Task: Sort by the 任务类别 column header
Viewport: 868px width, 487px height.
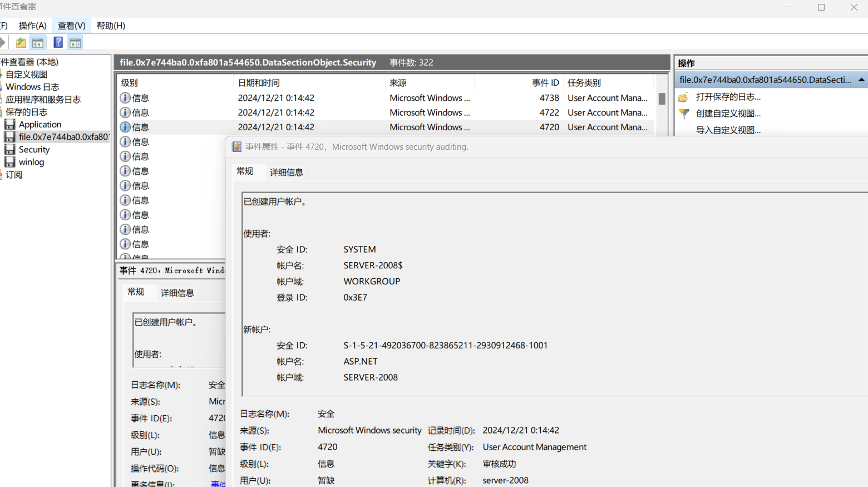Action: 609,83
